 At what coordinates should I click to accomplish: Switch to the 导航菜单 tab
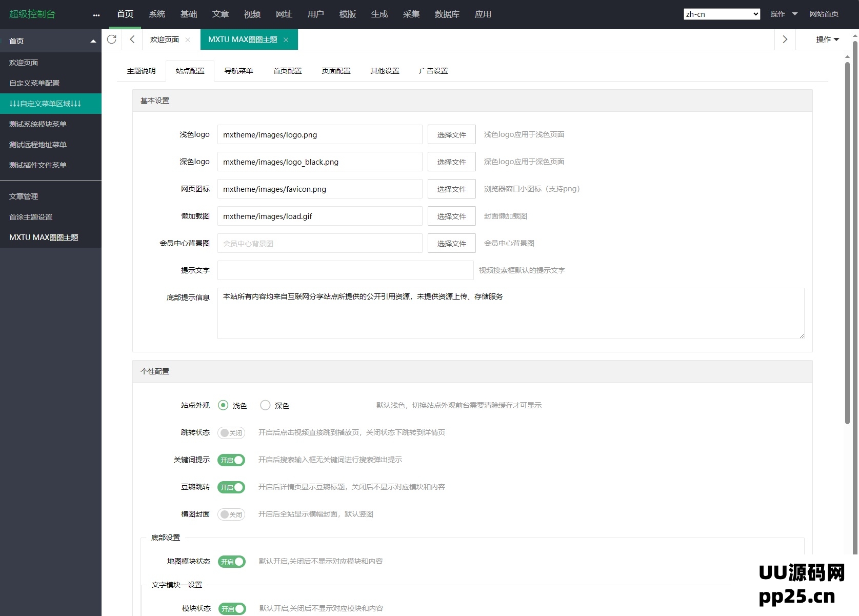pos(238,71)
